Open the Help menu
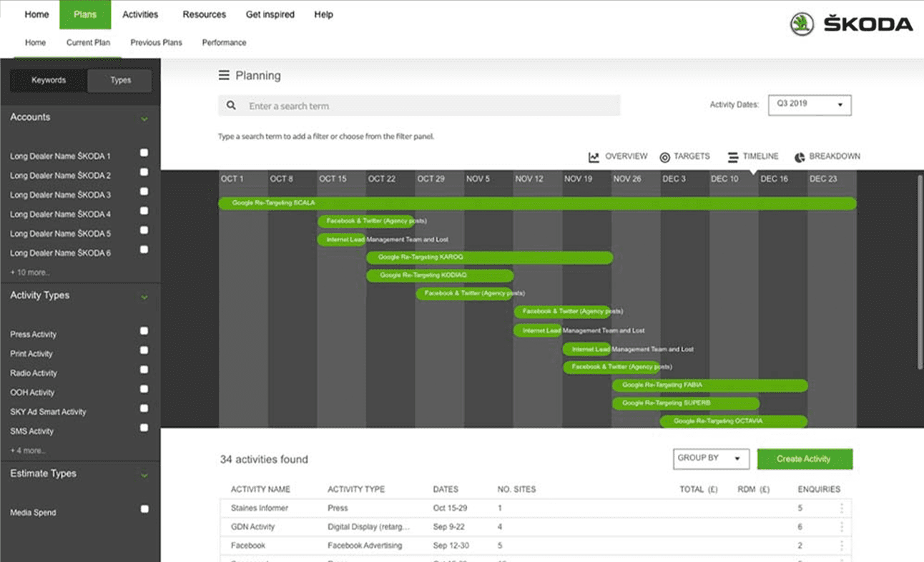 pos(323,14)
